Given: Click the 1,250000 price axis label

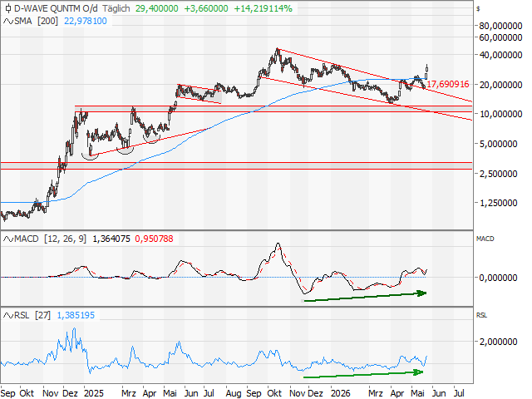Looking at the screenshot, I should pyautogui.click(x=498, y=203).
